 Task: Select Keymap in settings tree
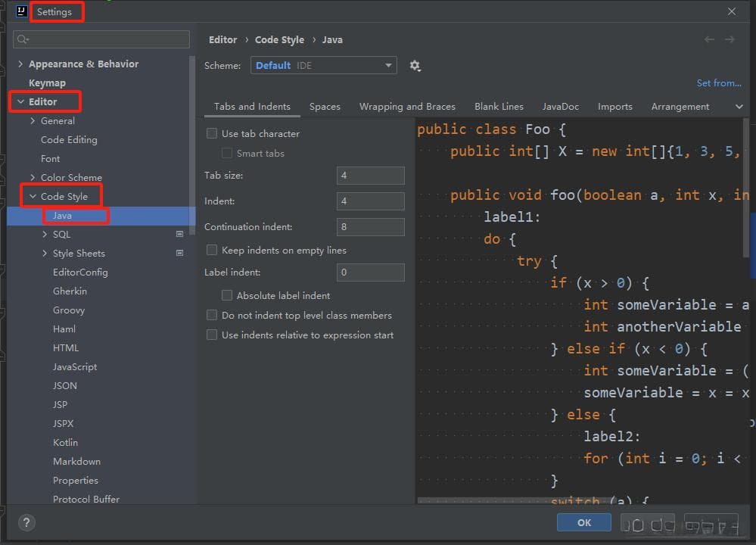tap(47, 83)
